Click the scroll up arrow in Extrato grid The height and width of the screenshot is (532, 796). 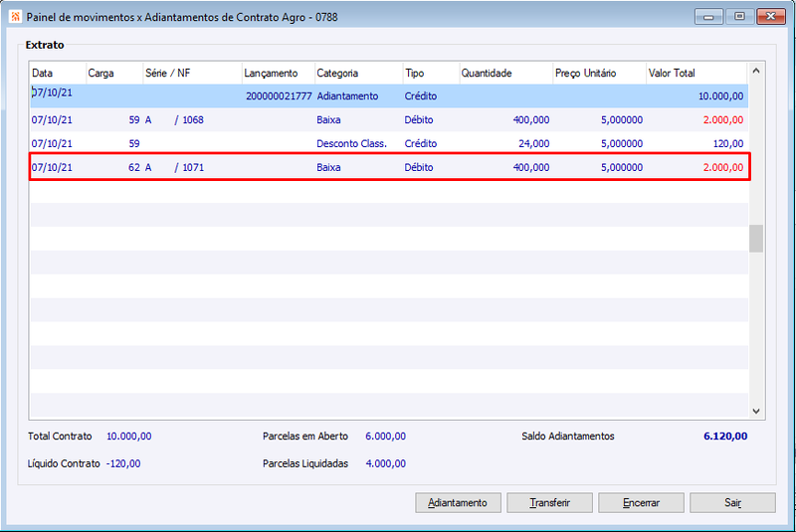pos(756,71)
